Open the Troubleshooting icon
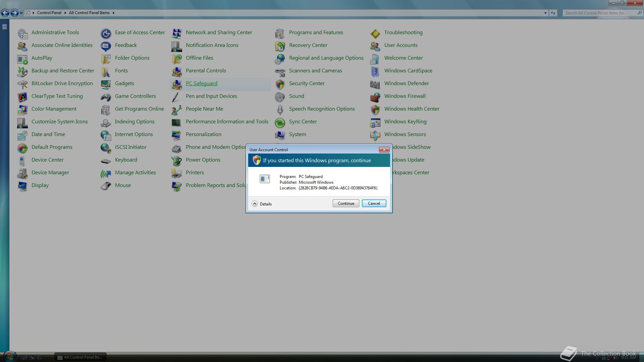This screenshot has width=644, height=362. (375, 33)
